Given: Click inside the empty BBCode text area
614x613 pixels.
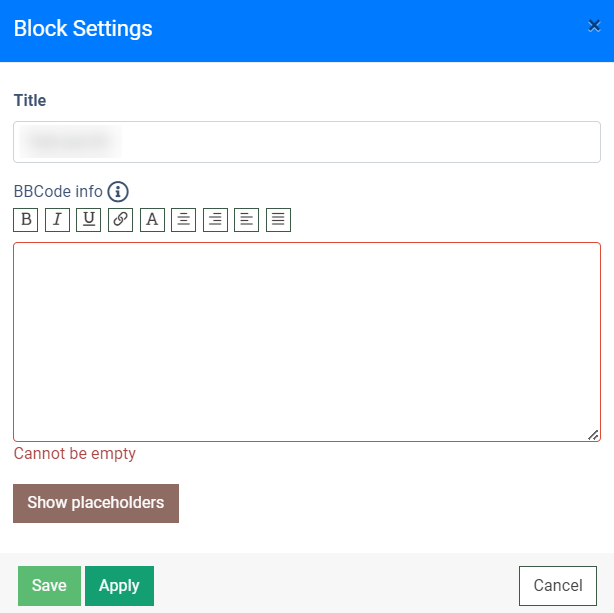Looking at the screenshot, I should 306,340.
